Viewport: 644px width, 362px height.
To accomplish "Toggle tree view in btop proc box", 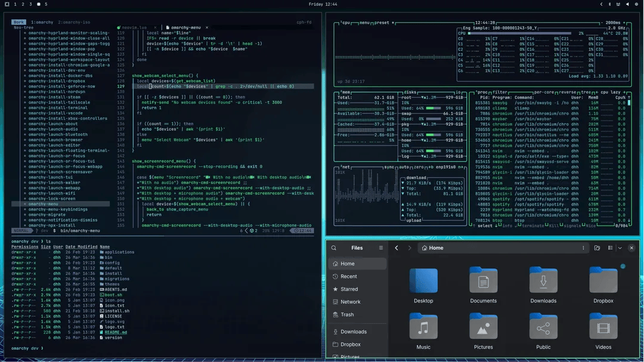I will coord(586,92).
